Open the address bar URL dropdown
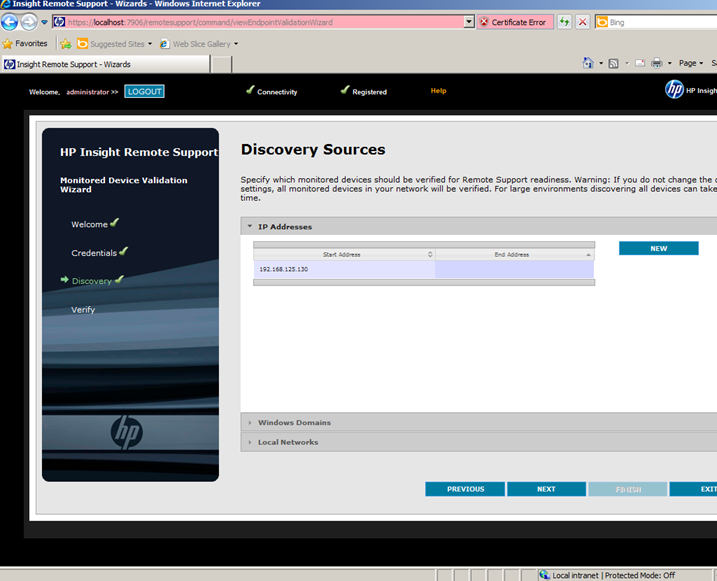The image size is (717, 581). (469, 22)
